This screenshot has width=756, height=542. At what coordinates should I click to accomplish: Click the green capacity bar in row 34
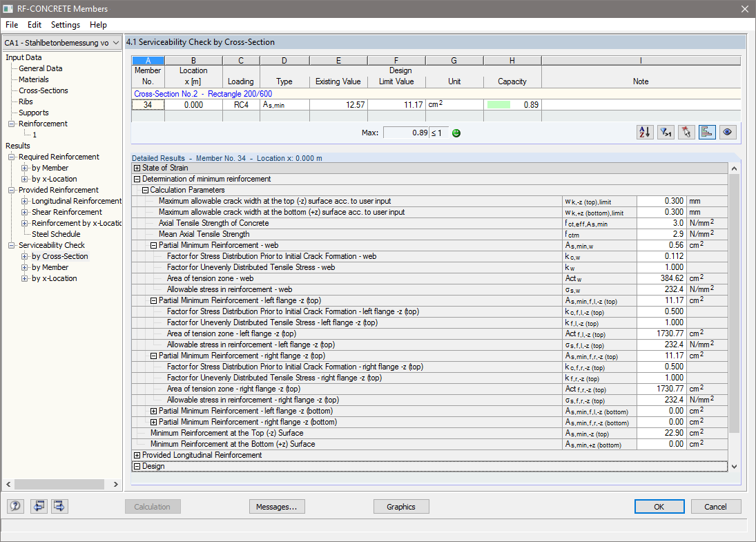coord(498,105)
